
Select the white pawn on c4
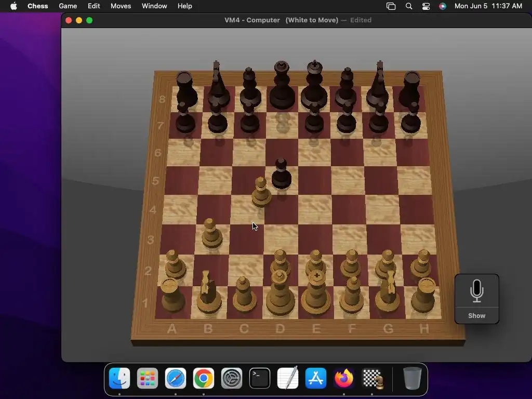(261, 192)
